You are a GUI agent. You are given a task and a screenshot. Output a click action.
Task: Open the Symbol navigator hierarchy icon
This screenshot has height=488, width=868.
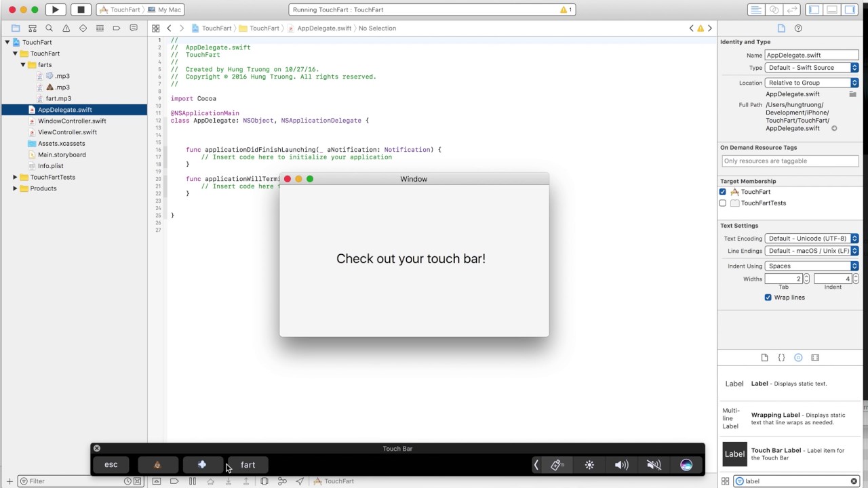tap(32, 28)
